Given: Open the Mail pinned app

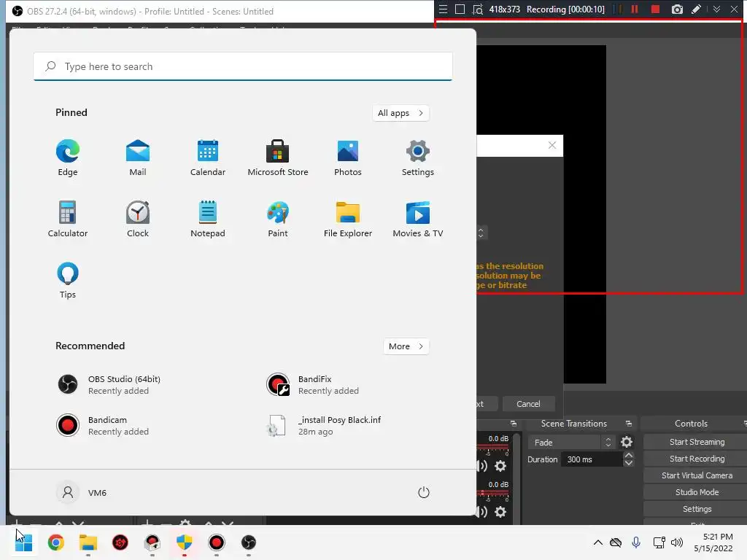Looking at the screenshot, I should pyautogui.click(x=138, y=158).
